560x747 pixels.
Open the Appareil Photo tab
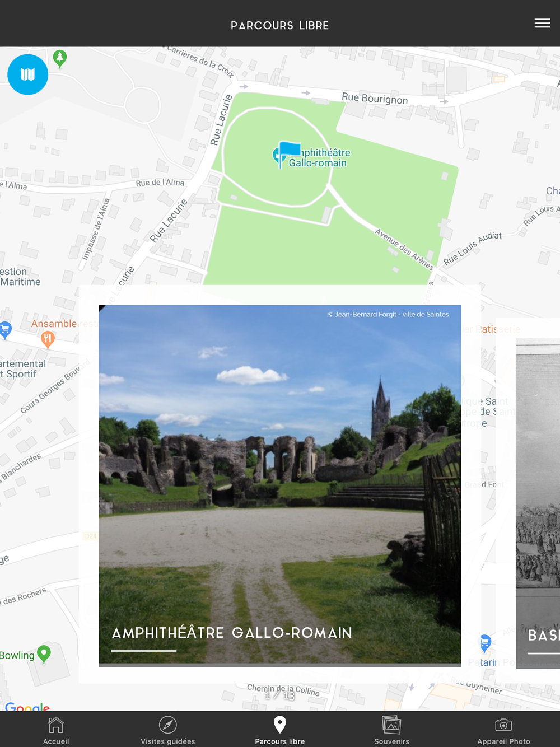pos(503,730)
